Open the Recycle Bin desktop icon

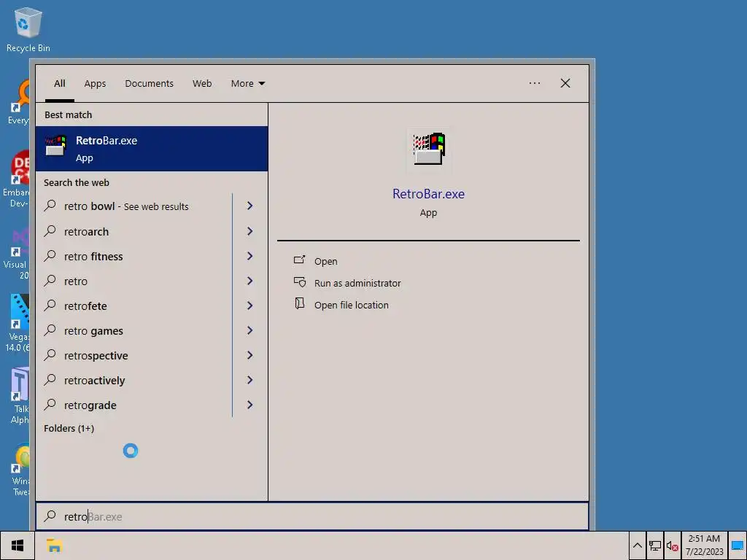(x=28, y=30)
